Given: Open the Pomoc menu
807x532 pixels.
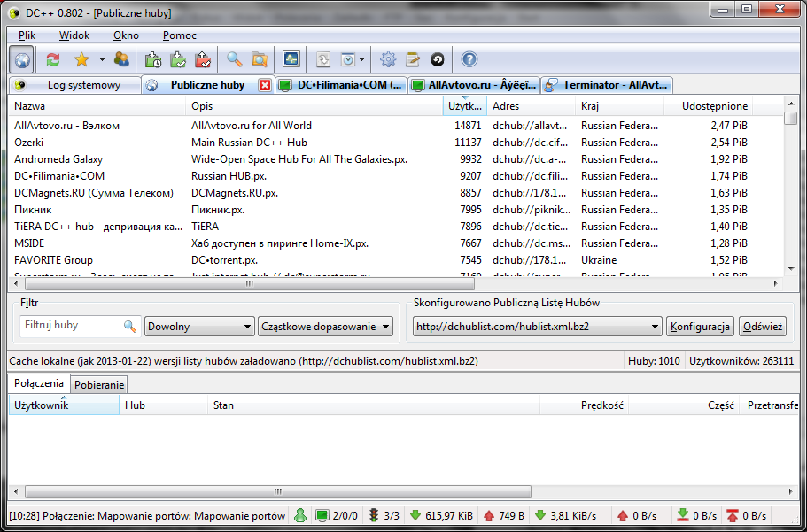Looking at the screenshot, I should pos(180,35).
